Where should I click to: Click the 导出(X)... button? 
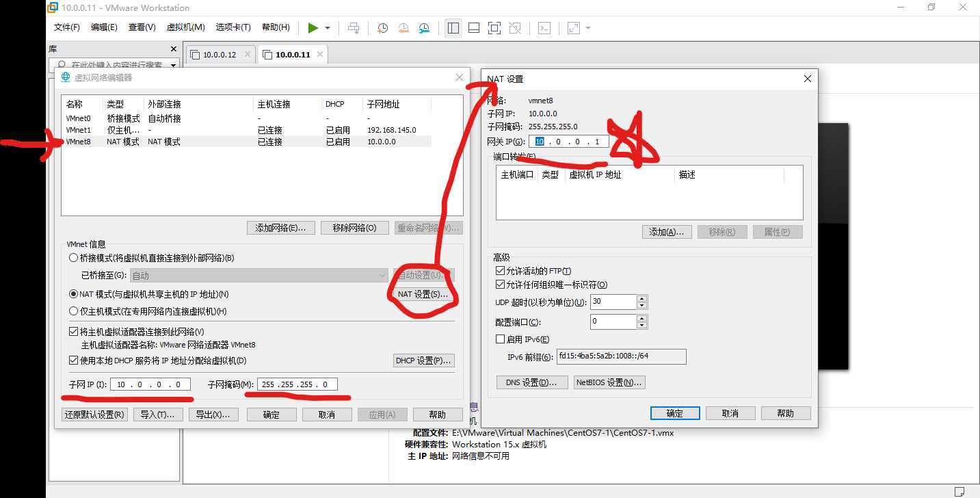point(213,415)
